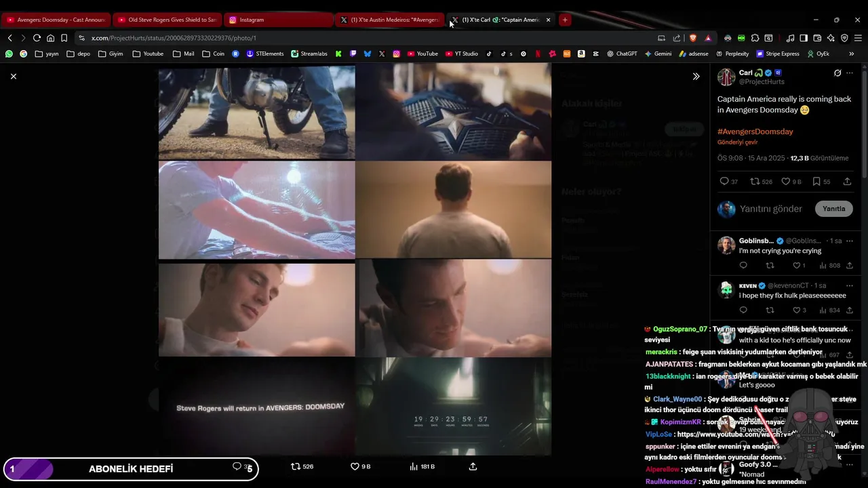The image size is (868, 488).
Task: Open a new browser tab with plus
Action: [x=564, y=20]
